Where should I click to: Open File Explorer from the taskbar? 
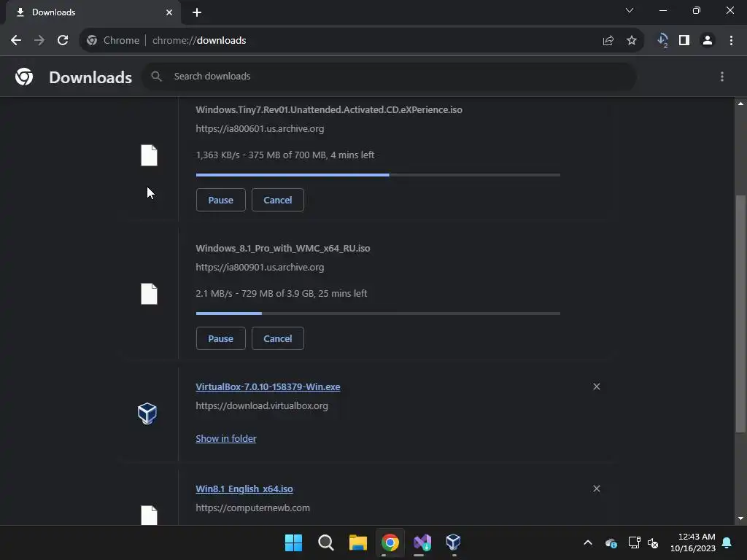tap(357, 542)
